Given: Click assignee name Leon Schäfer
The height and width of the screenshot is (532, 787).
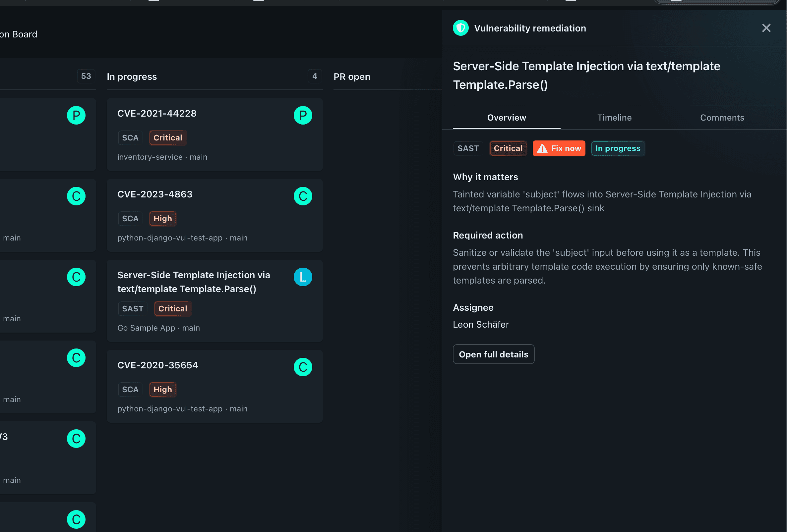Looking at the screenshot, I should click(x=481, y=324).
